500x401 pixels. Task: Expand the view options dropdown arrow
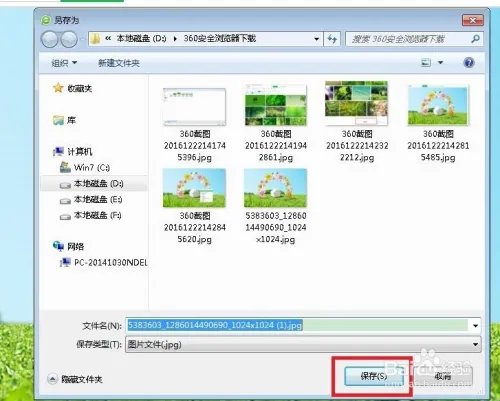tap(440, 62)
